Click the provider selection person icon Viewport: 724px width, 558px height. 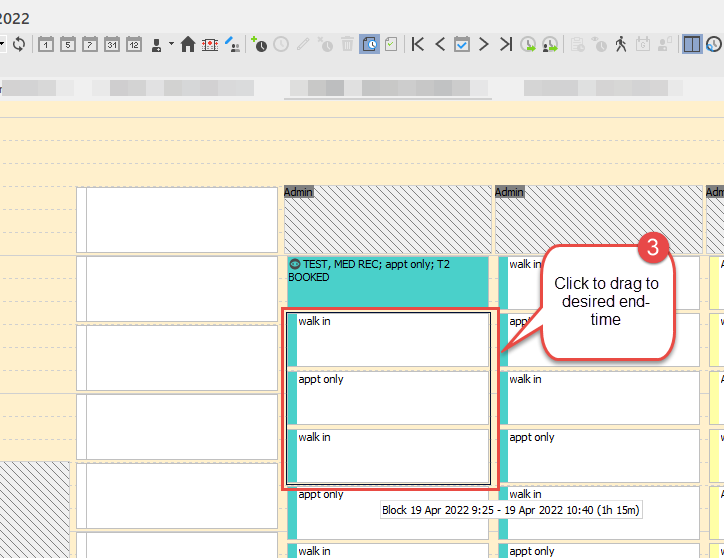(x=157, y=45)
